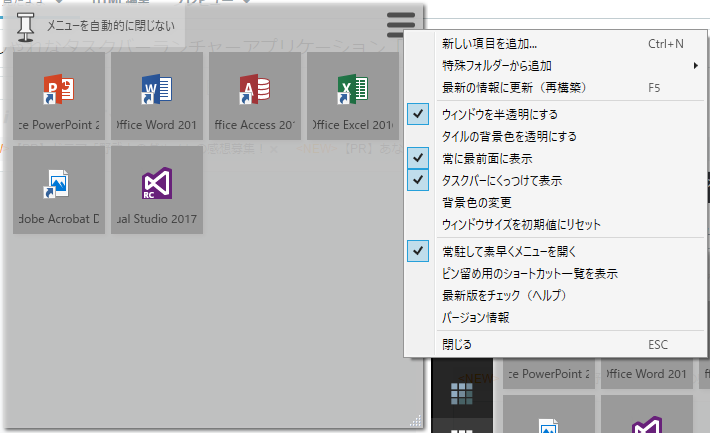Open the Adobe Acrobat tile
Screen dimensions: 710x433
pos(59,190)
